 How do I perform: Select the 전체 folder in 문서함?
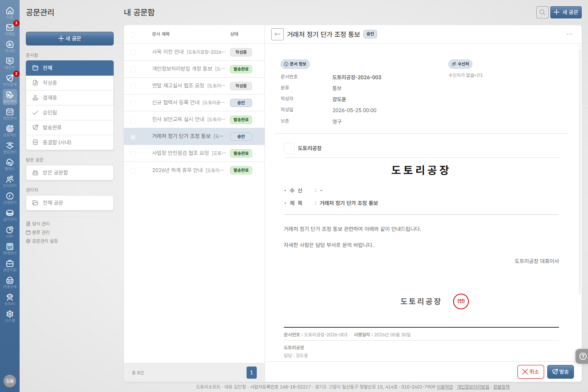pyautogui.click(x=70, y=68)
